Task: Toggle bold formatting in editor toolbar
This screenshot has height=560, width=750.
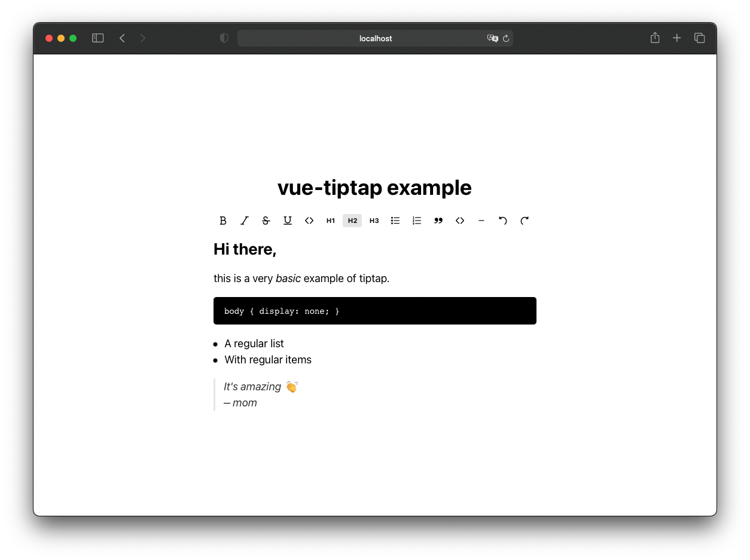Action: (x=223, y=221)
